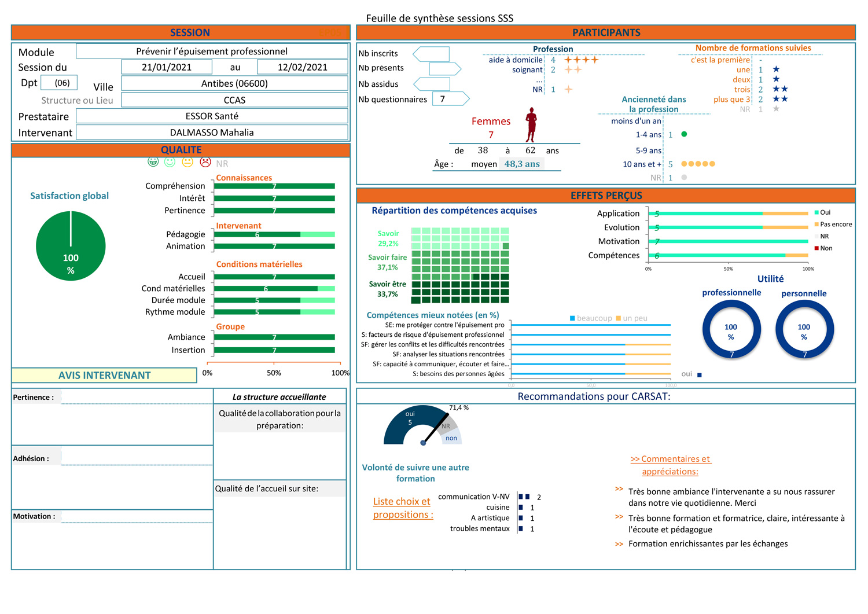Click the 71,4 % gauge label
868x614 pixels.
[459, 408]
